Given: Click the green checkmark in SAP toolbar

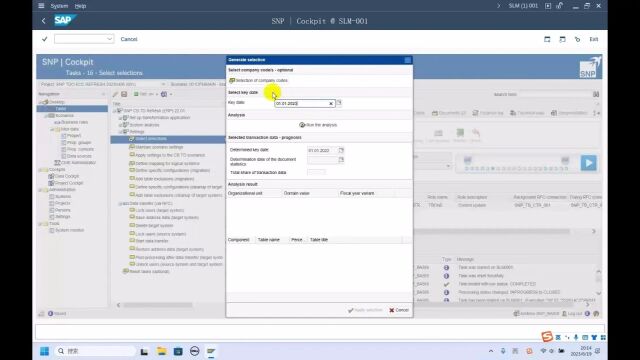Looking at the screenshot, I should click(44, 39).
